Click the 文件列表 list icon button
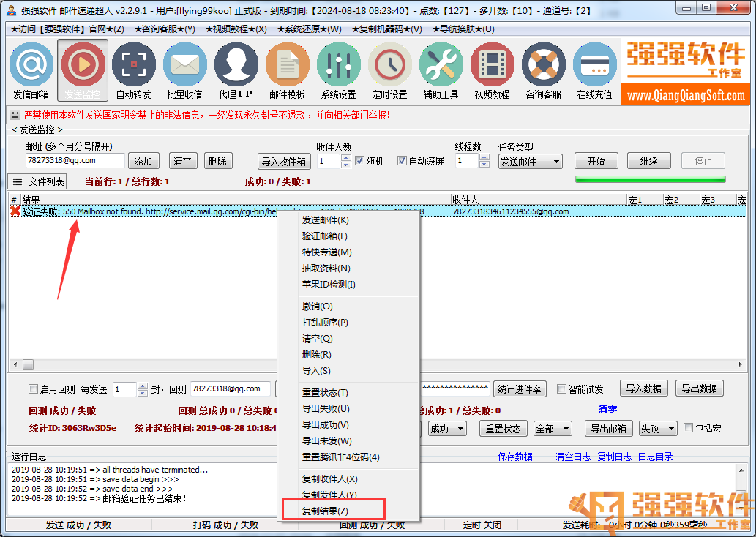Screen dimensions: 756x537 tap(37, 181)
